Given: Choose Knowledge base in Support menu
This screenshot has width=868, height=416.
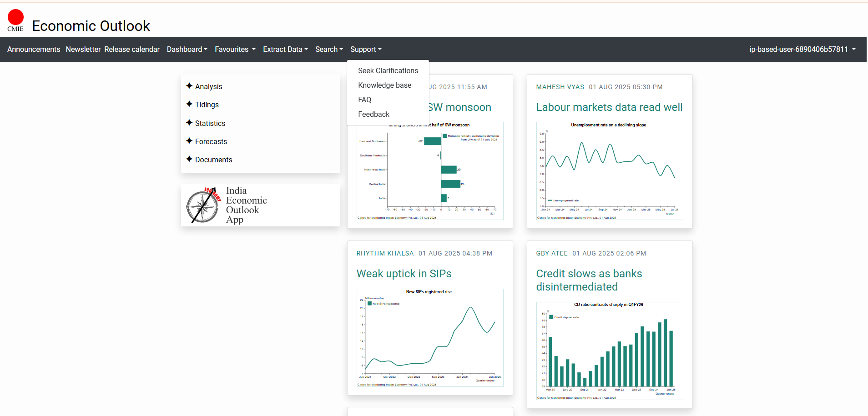Looking at the screenshot, I should 384,85.
